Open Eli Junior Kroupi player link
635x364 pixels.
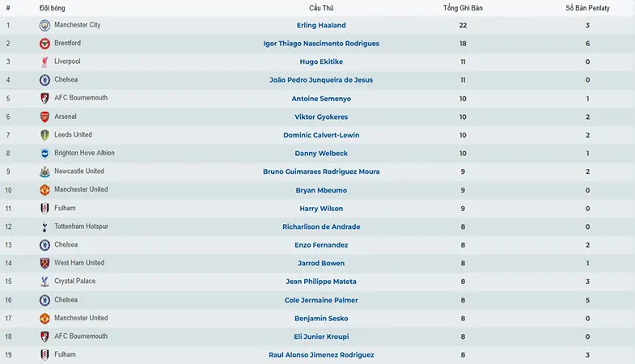321,336
